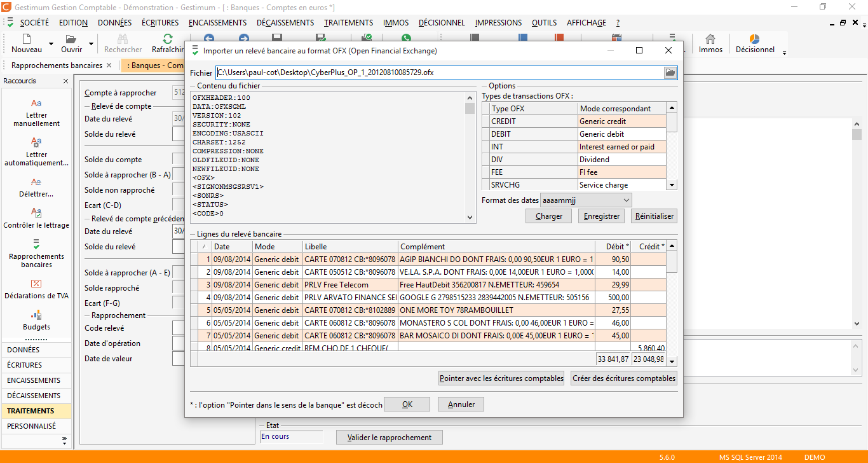Click Créer des écritures comptables

[x=624, y=378]
